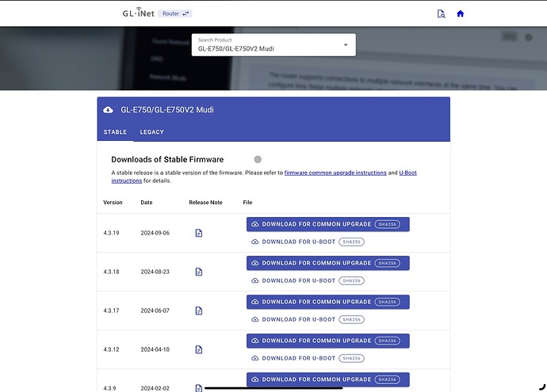Screen dimensions: 547x392
Task: Click the GL-iNet logo
Action: (137, 13)
